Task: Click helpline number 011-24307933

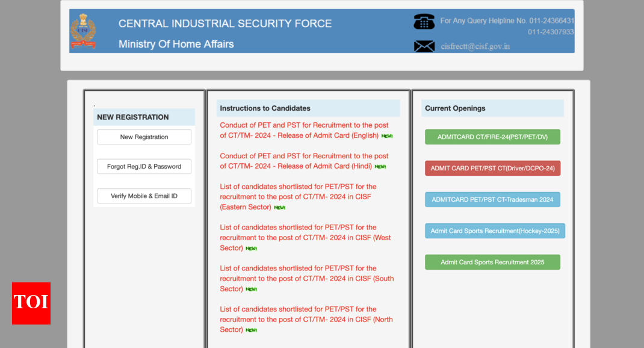Action: [x=551, y=32]
